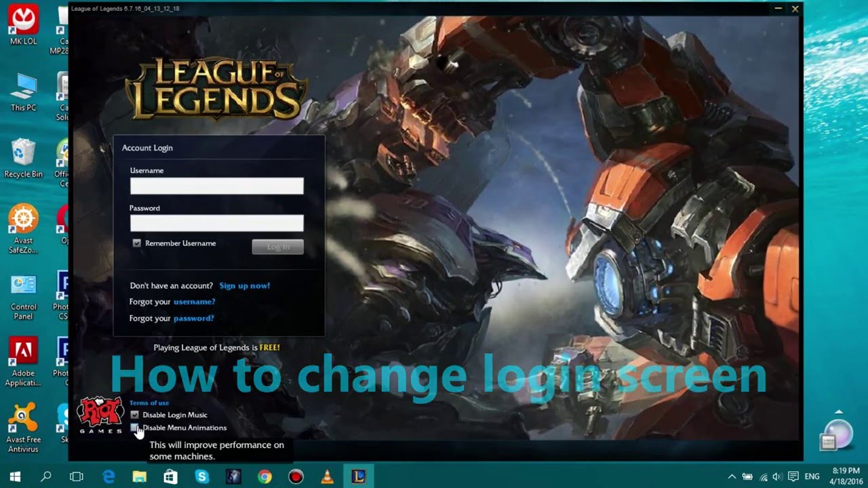Open Task View from taskbar
The image size is (868, 488).
[77, 476]
